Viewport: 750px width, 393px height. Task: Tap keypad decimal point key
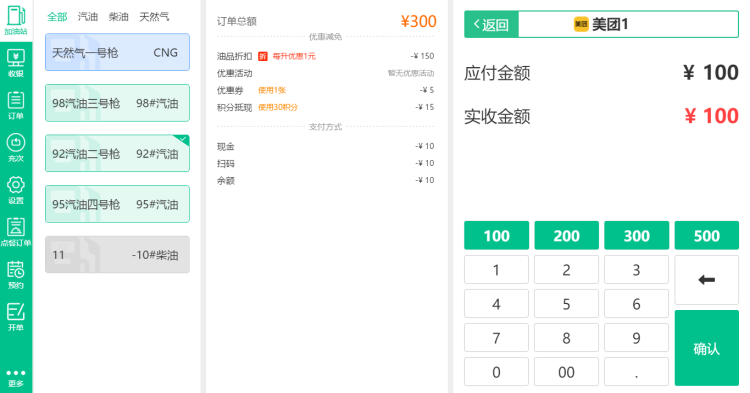click(637, 371)
